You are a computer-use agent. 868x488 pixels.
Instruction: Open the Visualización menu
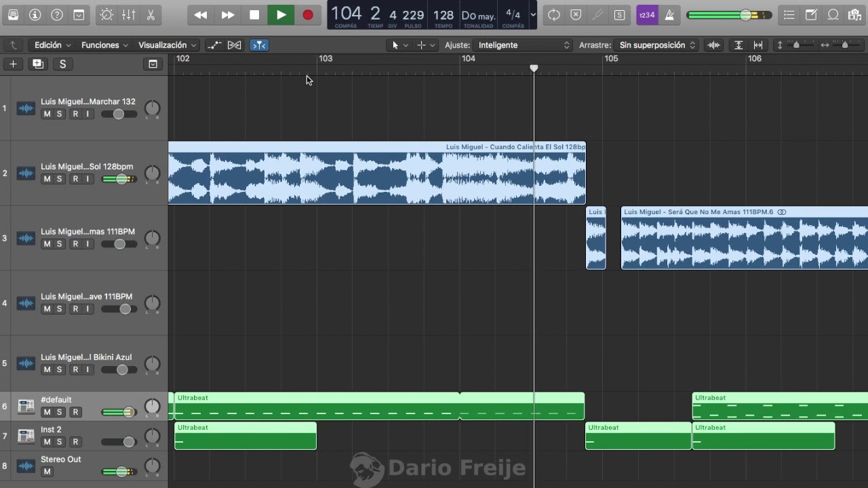click(167, 45)
